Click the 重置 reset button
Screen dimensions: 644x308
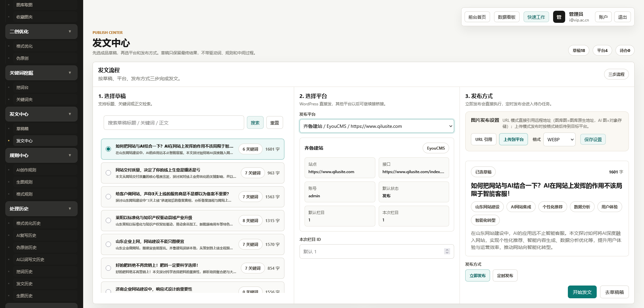click(x=275, y=123)
